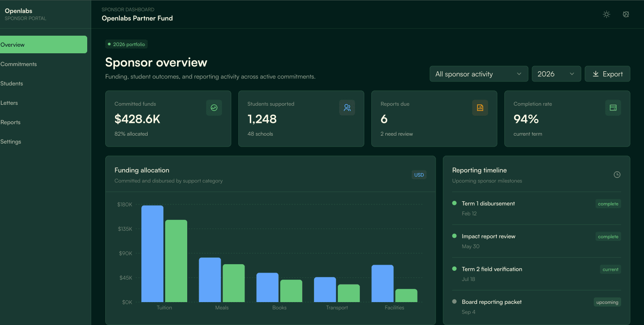This screenshot has width=644, height=325.
Task: Click the blue Books bar
Action: pyautogui.click(x=267, y=288)
